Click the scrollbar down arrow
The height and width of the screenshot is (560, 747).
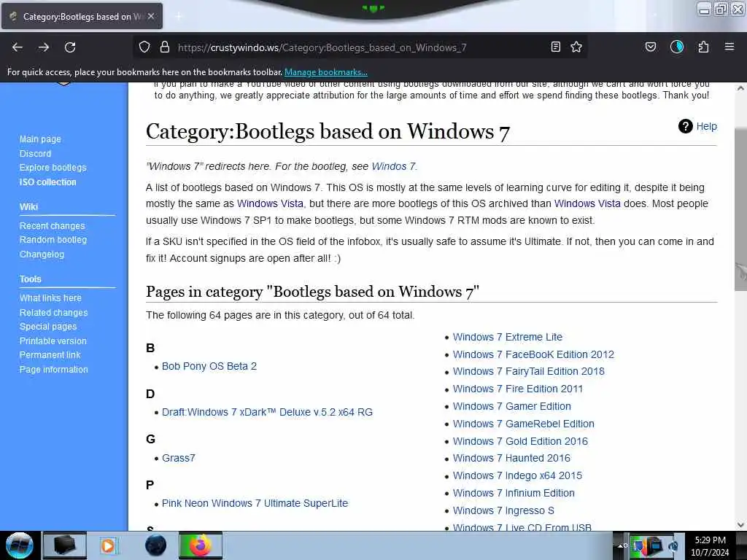(x=740, y=525)
